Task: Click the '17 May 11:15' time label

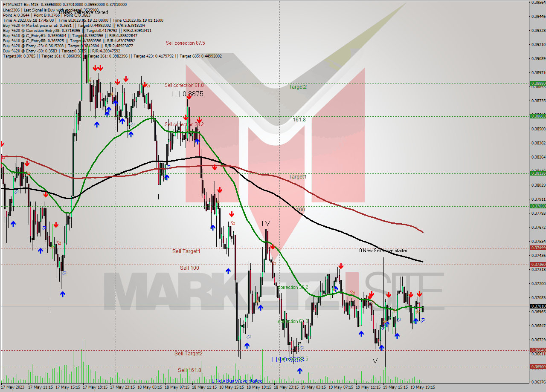Action: (41, 388)
